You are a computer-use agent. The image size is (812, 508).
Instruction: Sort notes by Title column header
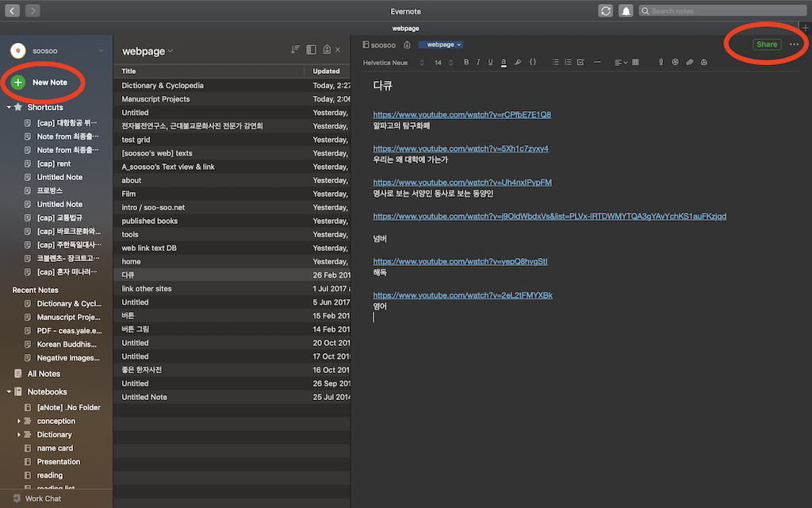(x=209, y=71)
